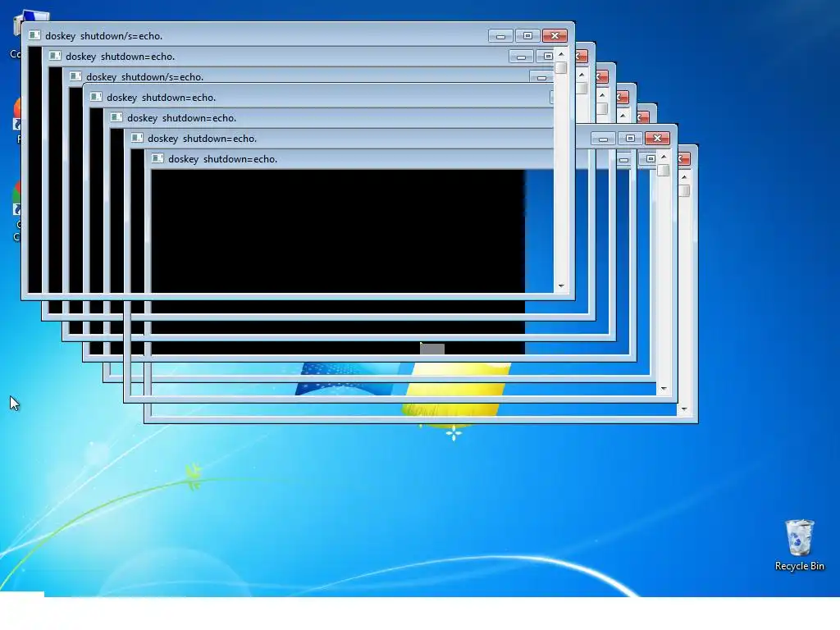Close the second cascaded 'doskey shutdown=echo.' window
This screenshot has height=630, width=840.
point(582,57)
